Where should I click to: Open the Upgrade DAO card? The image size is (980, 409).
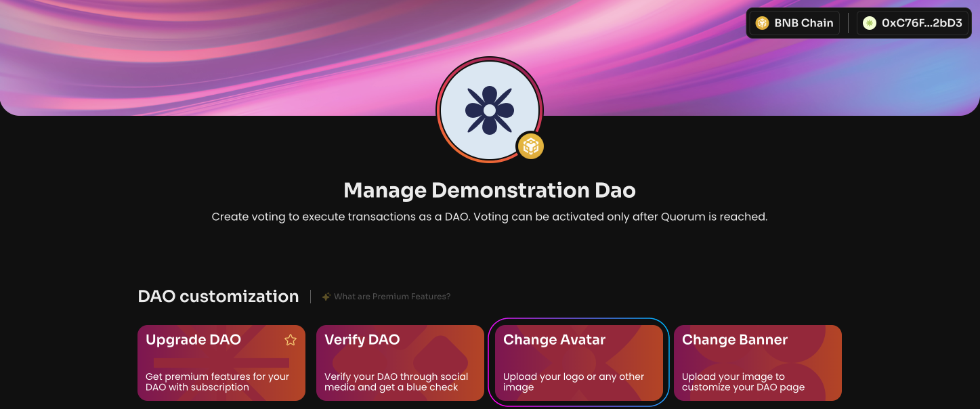(221, 363)
